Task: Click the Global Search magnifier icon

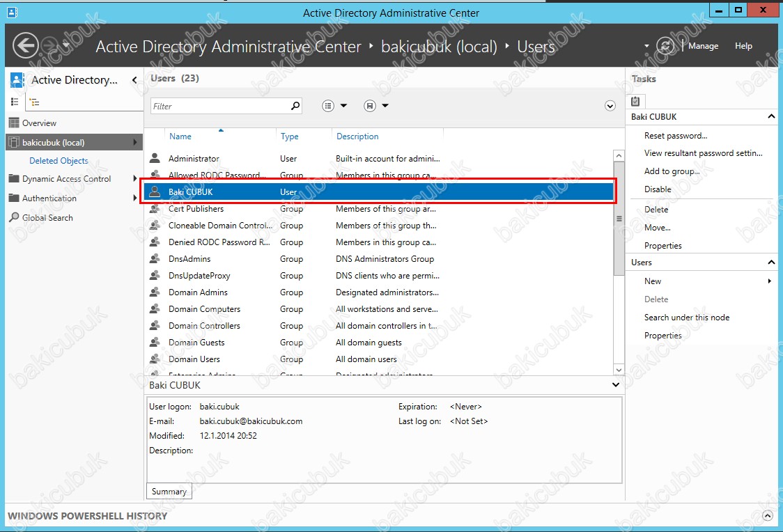Action: click(x=14, y=217)
